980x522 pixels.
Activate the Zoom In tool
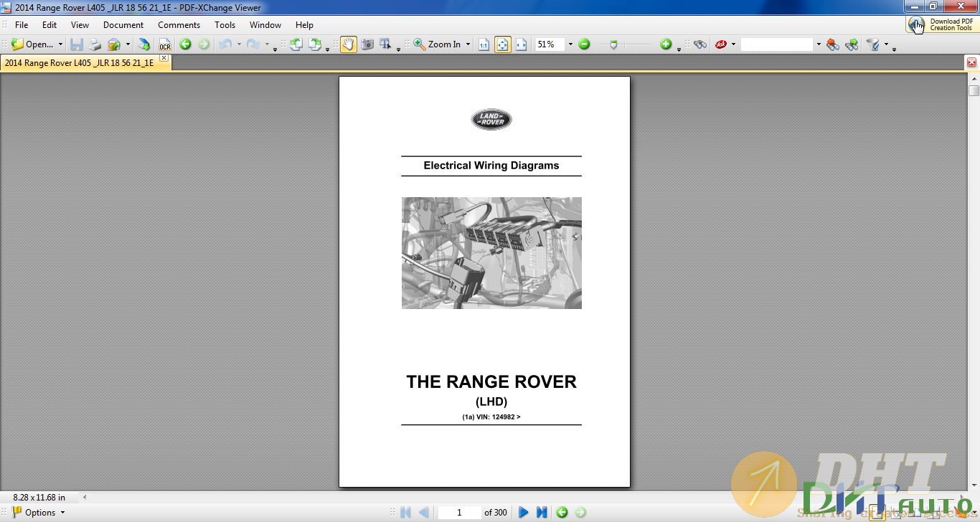click(x=437, y=44)
